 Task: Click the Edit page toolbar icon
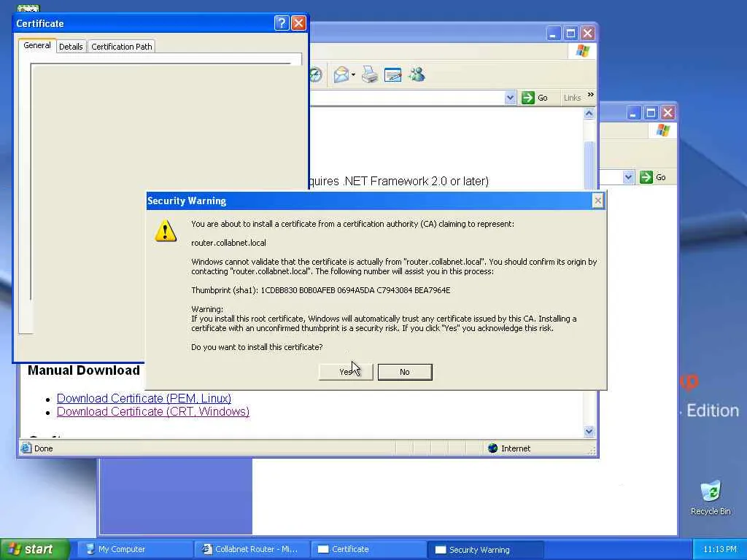(x=392, y=75)
